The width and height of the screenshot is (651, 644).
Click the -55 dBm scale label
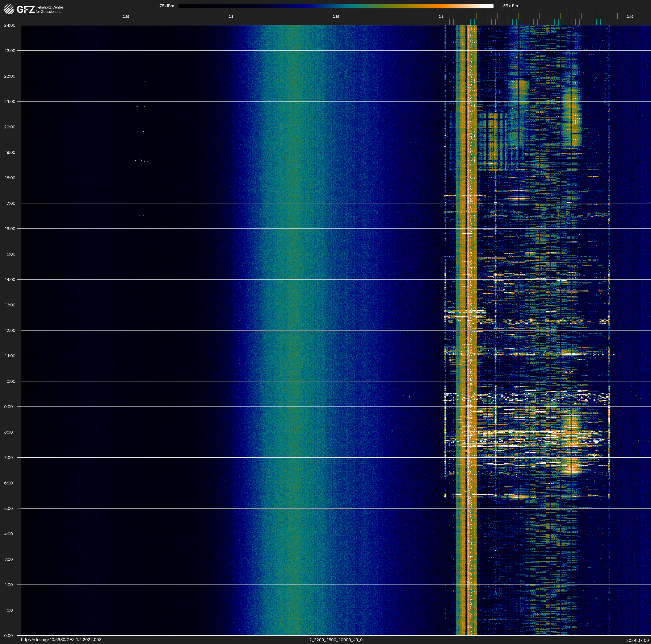click(x=509, y=6)
